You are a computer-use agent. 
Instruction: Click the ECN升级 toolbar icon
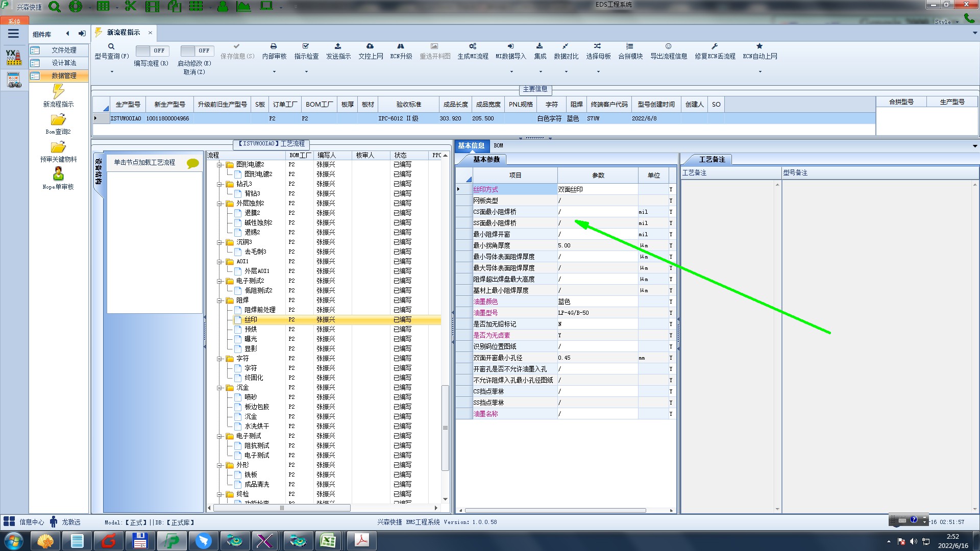pyautogui.click(x=401, y=46)
